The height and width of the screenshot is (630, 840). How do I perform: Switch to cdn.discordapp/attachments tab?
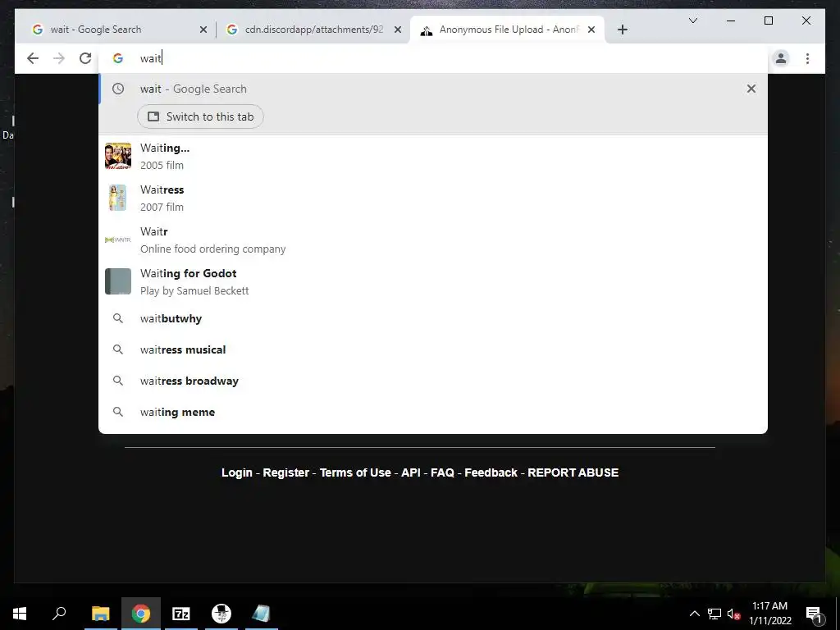click(x=313, y=30)
